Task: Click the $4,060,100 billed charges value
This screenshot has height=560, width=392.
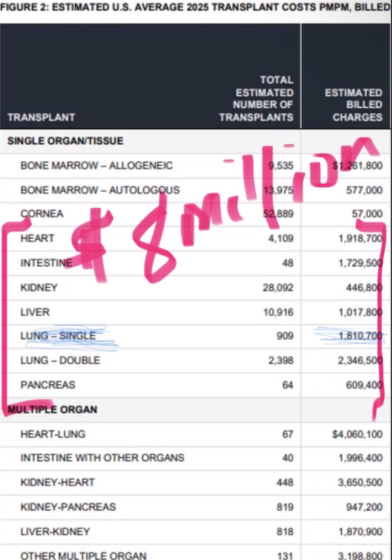Action: [357, 434]
